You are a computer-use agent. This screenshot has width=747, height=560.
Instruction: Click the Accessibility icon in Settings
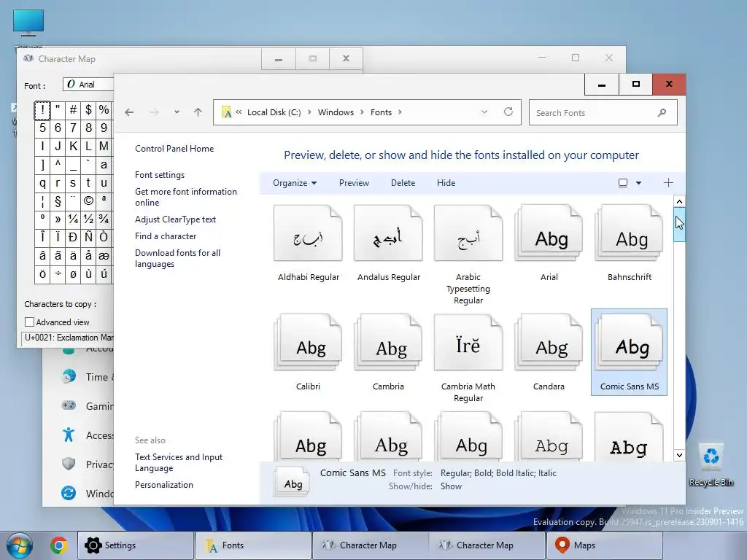(x=69, y=435)
